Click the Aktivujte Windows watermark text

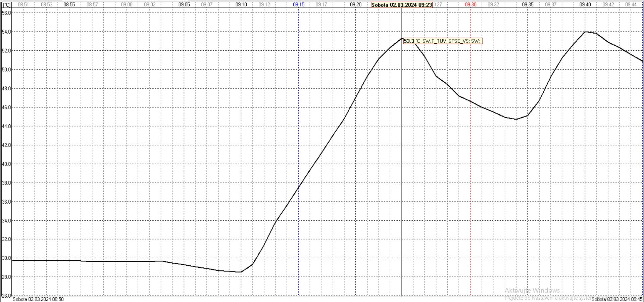532,290
